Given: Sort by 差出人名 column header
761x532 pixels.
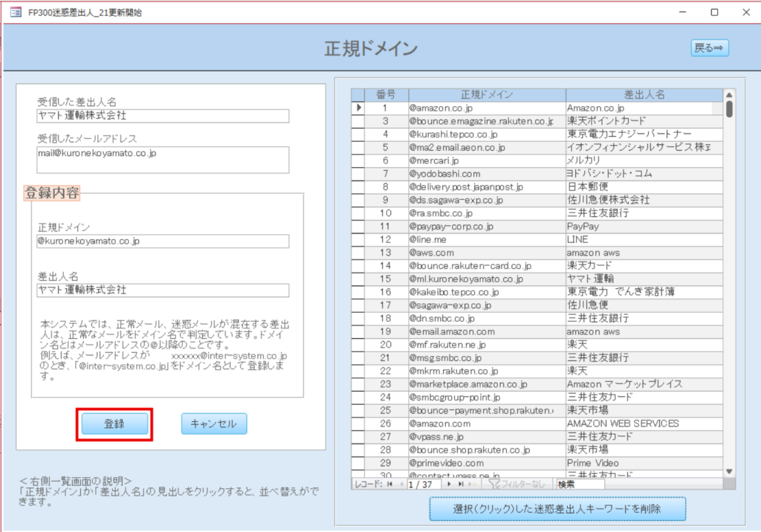Looking at the screenshot, I should point(644,95).
